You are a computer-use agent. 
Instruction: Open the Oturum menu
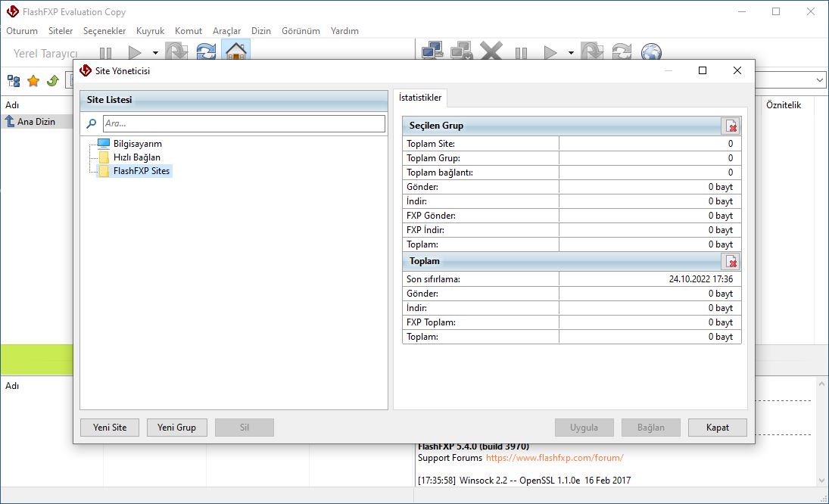click(22, 30)
